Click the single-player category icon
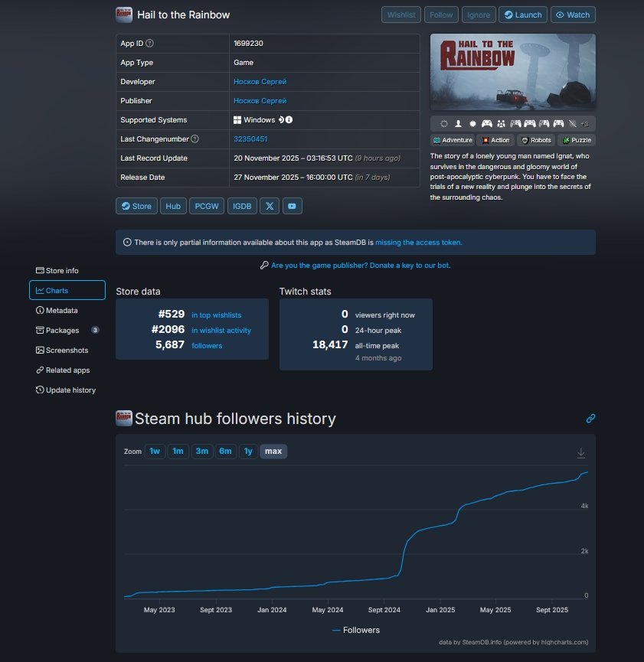This screenshot has width=644, height=662. pos(458,124)
